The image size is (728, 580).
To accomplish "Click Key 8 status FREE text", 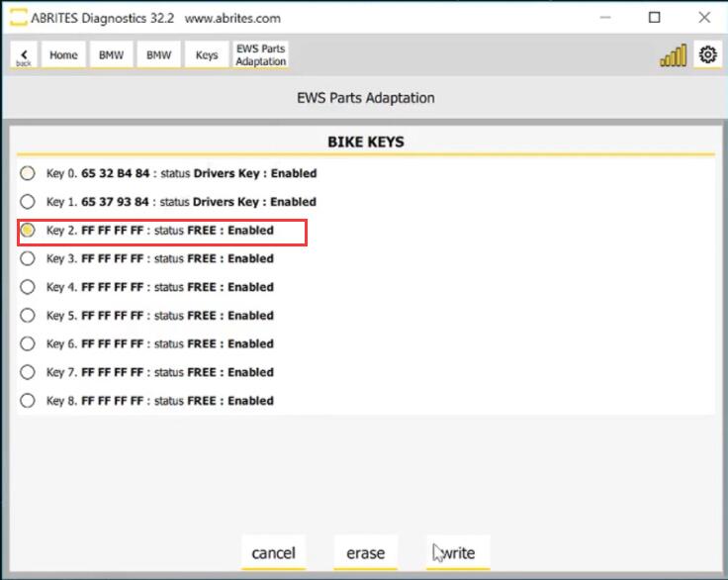I will [185, 401].
